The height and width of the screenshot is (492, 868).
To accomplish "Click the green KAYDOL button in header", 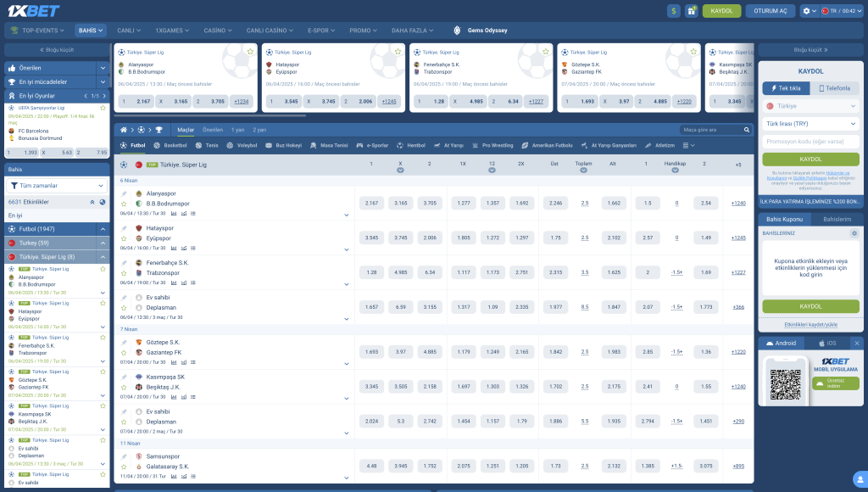I will click(721, 11).
